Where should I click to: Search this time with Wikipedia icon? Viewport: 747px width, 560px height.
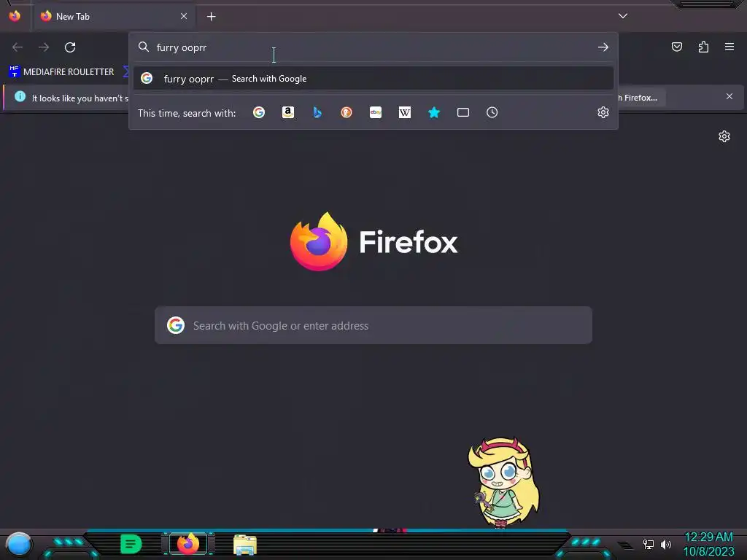404,112
